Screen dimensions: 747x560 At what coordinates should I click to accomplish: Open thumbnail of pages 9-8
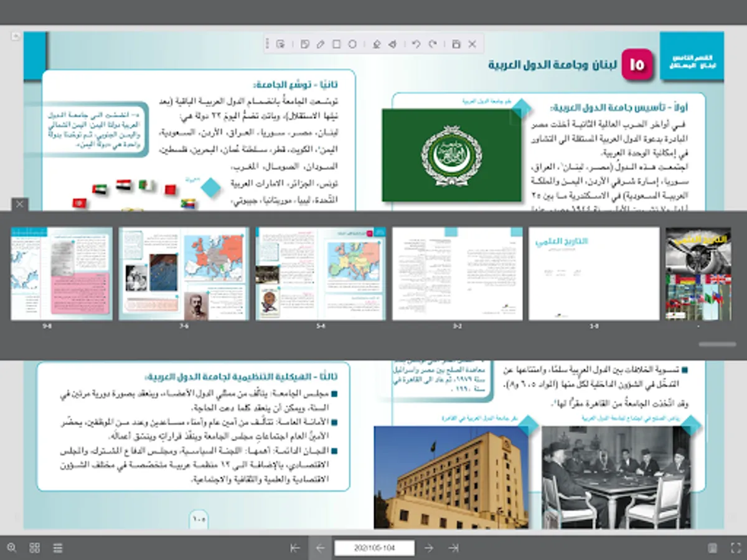[62, 274]
